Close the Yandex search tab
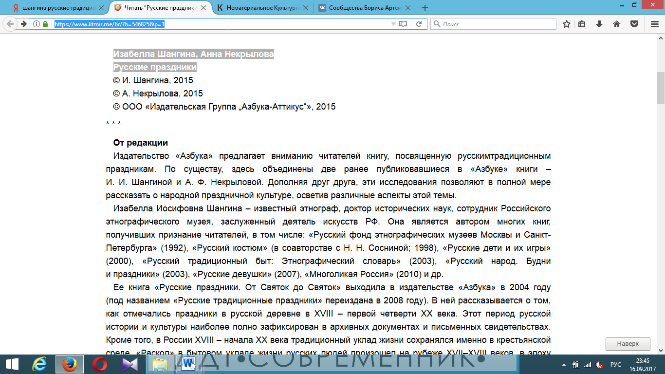Screen dimensions: 665x374 [x=101, y=8]
